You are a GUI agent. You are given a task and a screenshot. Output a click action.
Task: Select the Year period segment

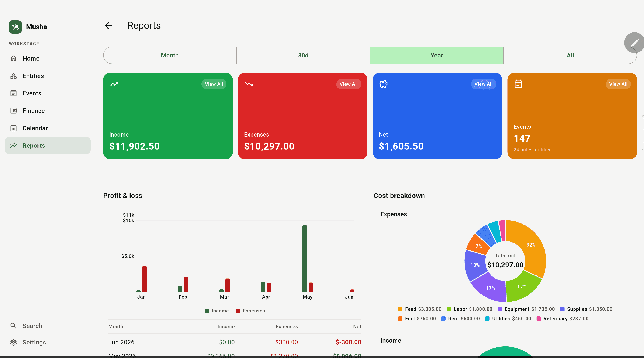(x=437, y=55)
